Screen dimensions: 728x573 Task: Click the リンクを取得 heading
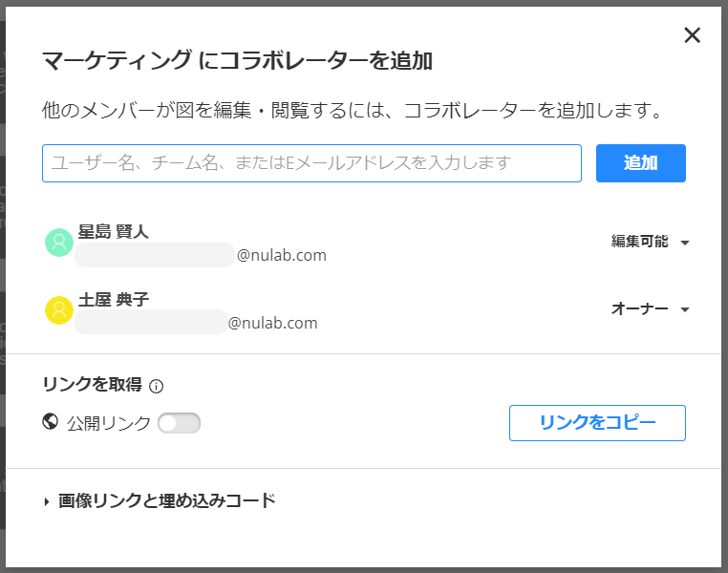pyautogui.click(x=93, y=384)
